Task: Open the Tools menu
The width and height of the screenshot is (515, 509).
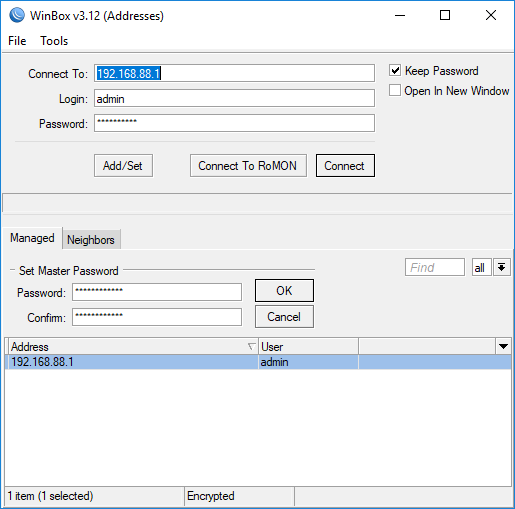Action: [x=54, y=41]
